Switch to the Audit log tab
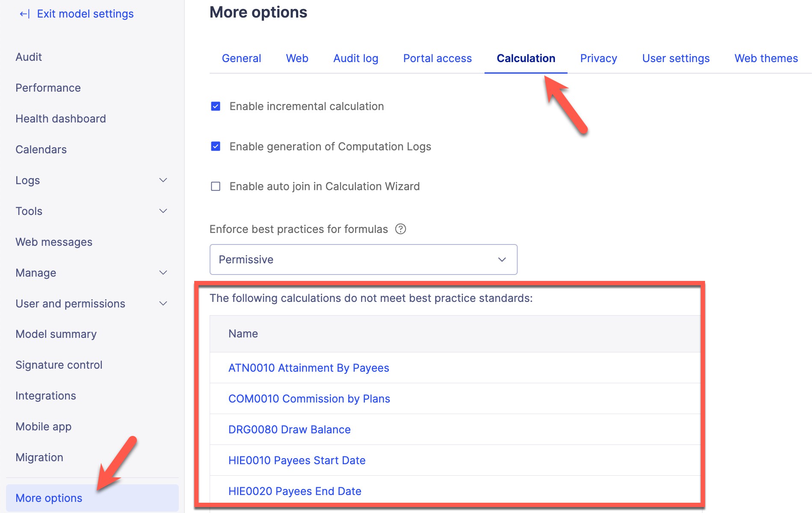The image size is (812, 513). 356,58
